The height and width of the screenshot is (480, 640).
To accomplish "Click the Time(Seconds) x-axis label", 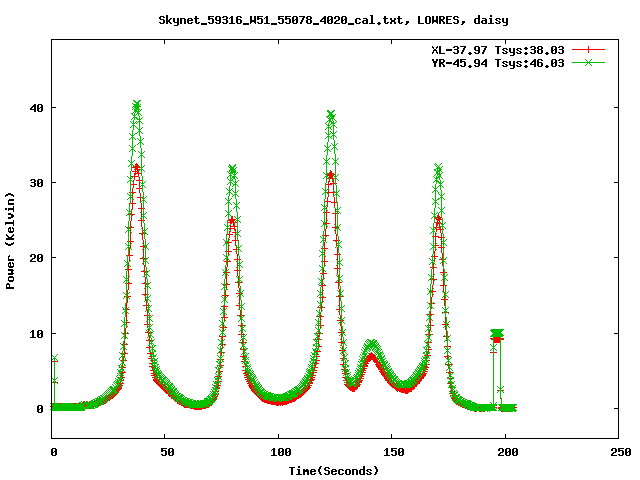I will pyautogui.click(x=334, y=471).
